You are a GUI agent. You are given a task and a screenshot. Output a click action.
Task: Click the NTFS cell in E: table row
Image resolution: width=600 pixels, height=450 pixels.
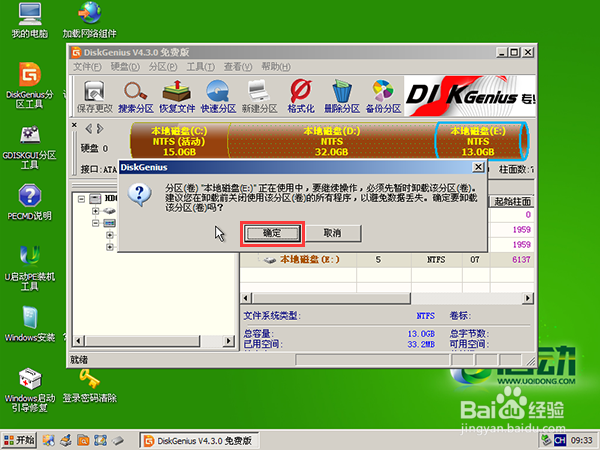(x=436, y=260)
